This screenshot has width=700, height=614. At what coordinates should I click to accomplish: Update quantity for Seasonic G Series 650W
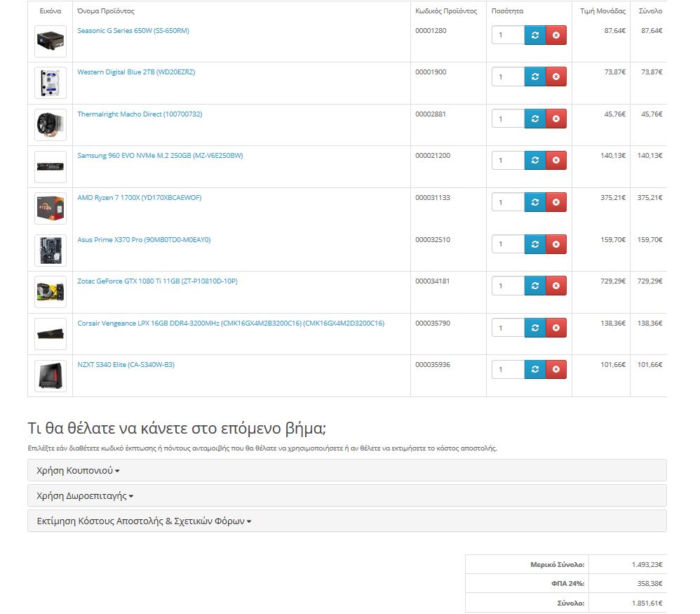point(535,35)
